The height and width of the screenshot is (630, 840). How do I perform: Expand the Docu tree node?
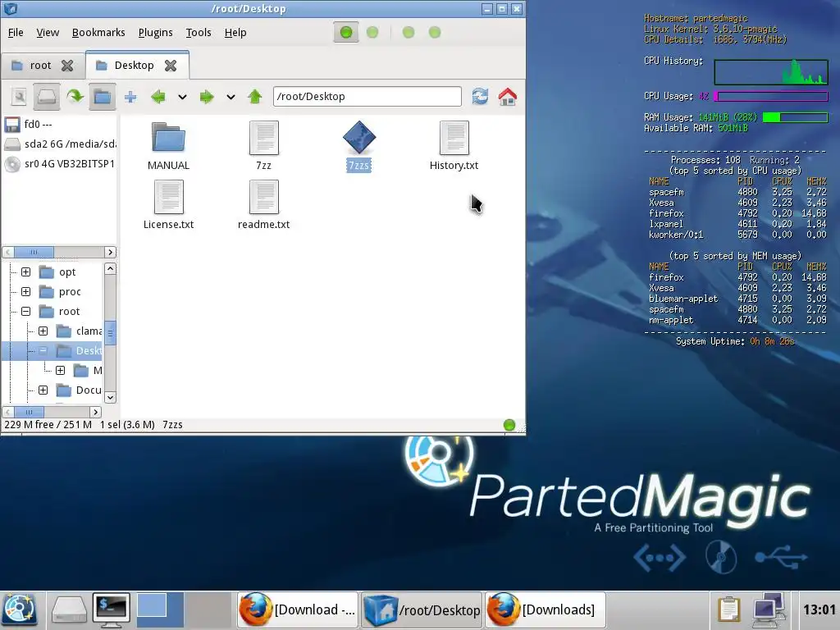pos(43,390)
